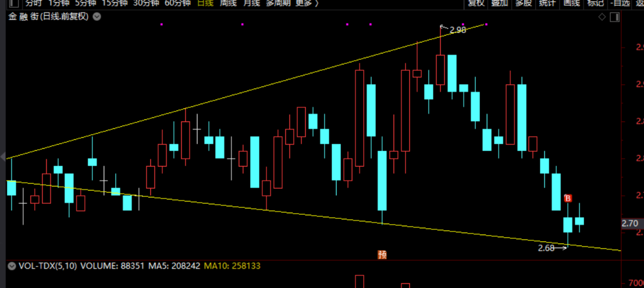Click the 金融街(日线.前复权) chart title
The width and height of the screenshot is (644, 288).
tap(48, 17)
